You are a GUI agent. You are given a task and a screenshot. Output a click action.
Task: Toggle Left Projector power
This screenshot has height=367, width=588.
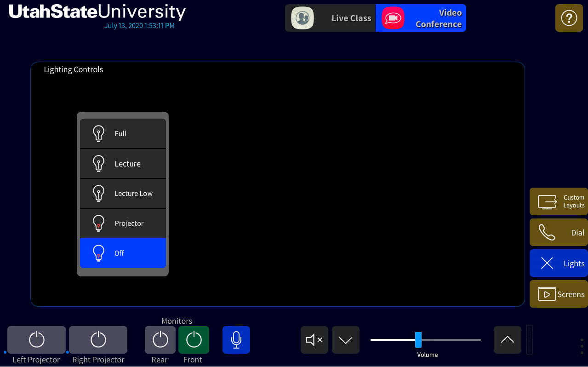[36, 340]
